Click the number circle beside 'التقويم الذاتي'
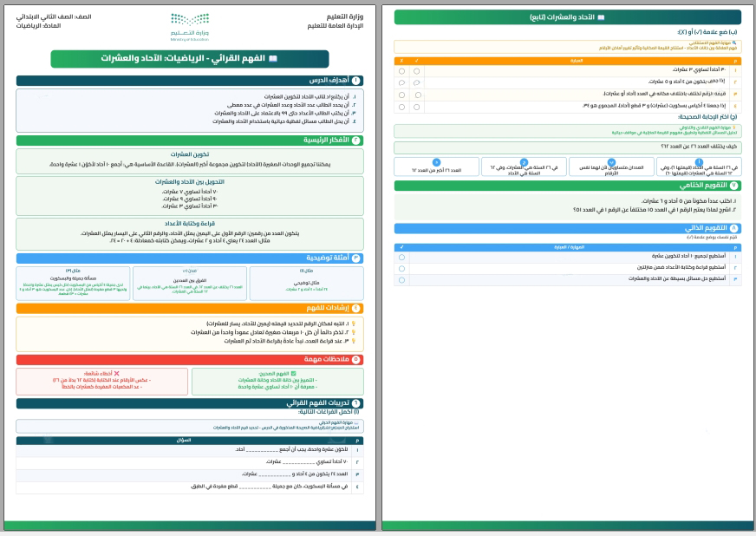The image size is (756, 536). coord(733,228)
